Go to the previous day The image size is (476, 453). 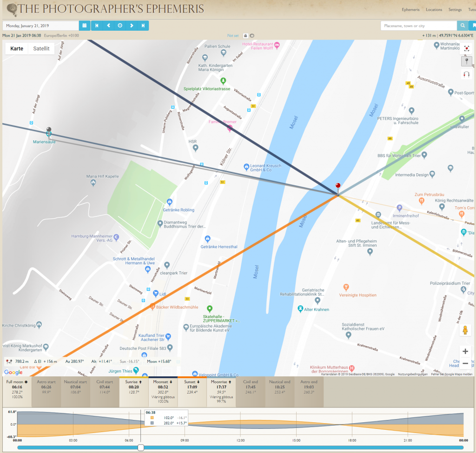tap(108, 26)
